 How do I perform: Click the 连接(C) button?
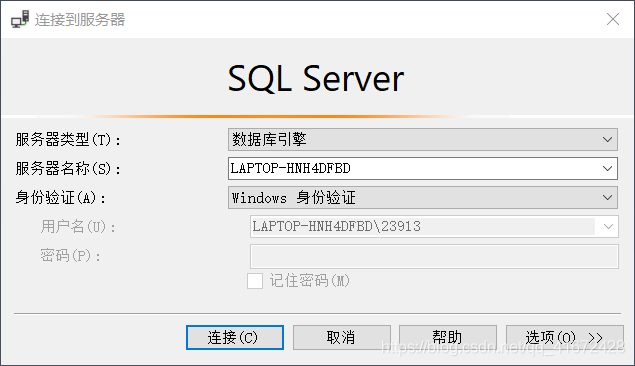point(234,337)
